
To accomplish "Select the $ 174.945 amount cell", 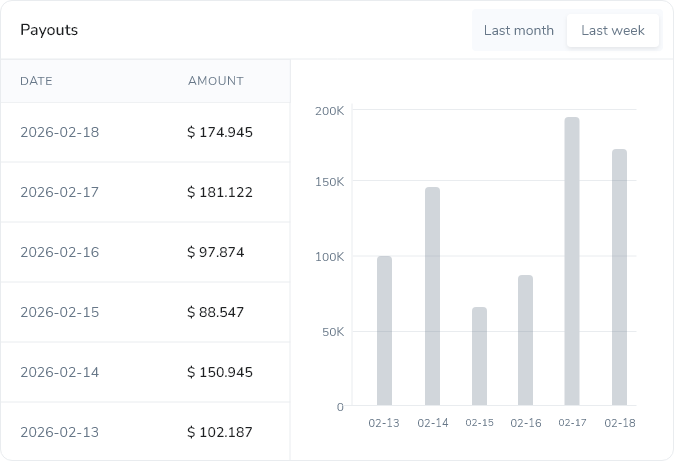I will [x=220, y=132].
